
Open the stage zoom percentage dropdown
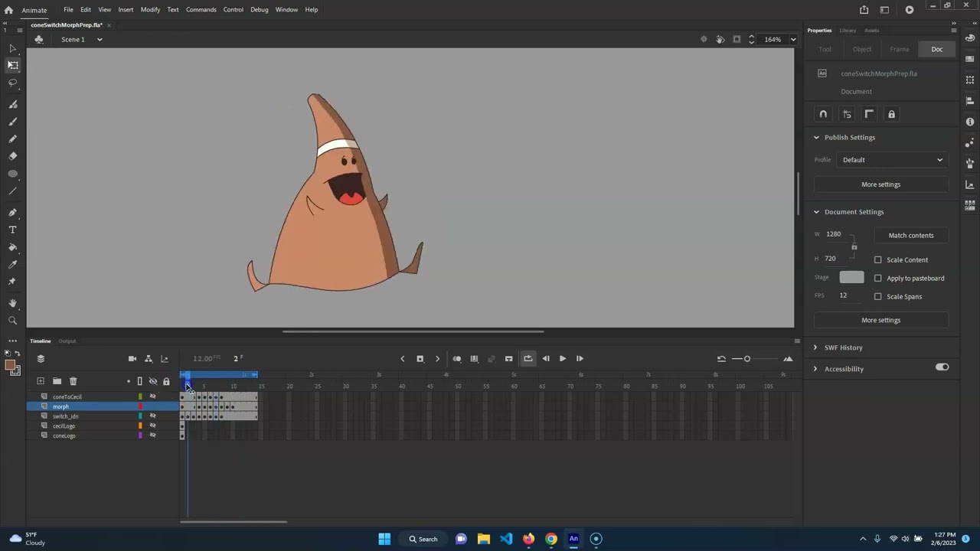coord(793,39)
